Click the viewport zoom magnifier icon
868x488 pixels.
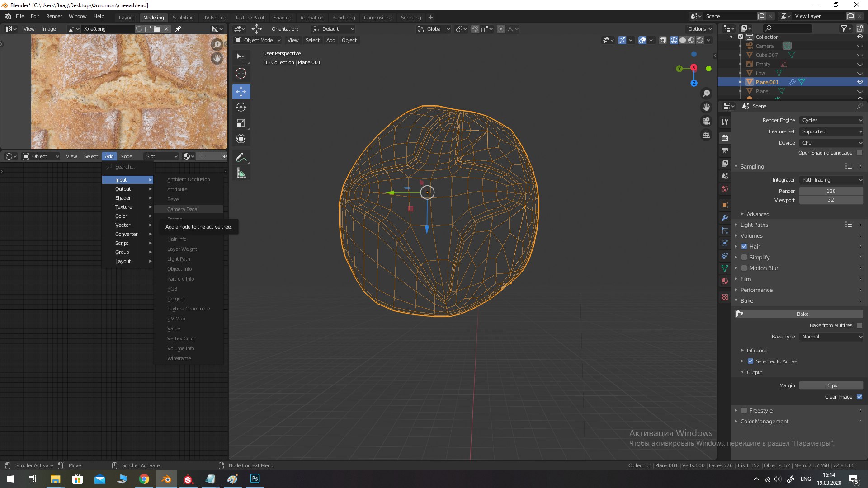706,94
